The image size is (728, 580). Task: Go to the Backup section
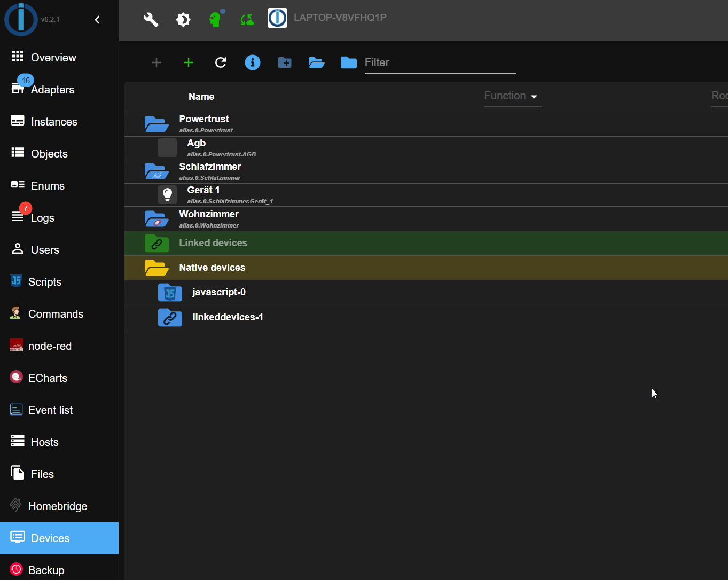point(46,569)
